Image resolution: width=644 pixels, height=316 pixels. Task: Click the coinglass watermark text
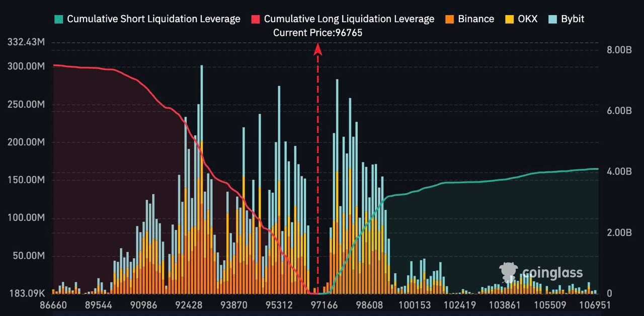point(552,273)
